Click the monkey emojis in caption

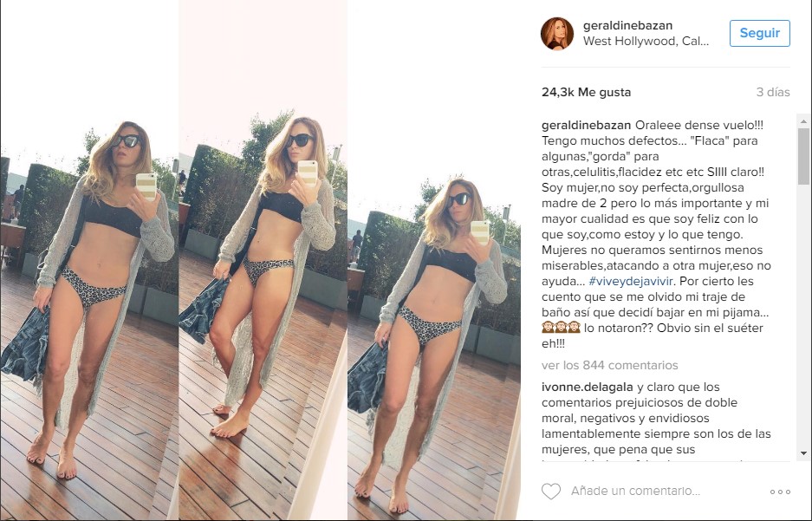(561, 328)
